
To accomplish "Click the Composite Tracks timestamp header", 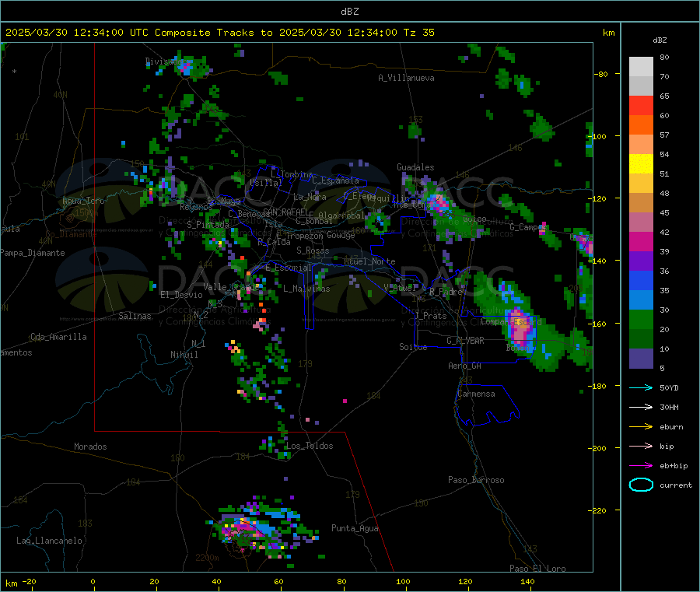I will tap(219, 33).
